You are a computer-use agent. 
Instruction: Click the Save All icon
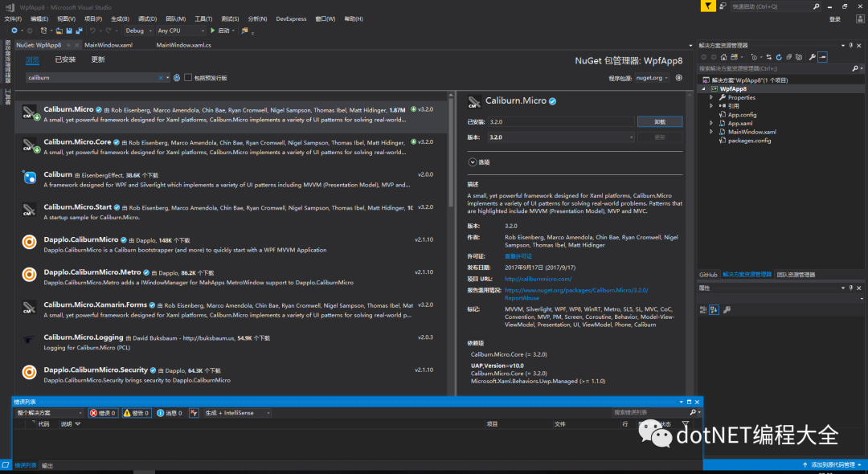point(79,31)
